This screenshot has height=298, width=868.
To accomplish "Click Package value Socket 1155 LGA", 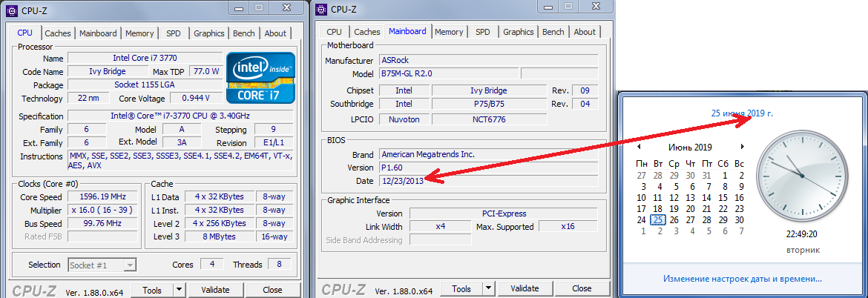I will [x=145, y=85].
